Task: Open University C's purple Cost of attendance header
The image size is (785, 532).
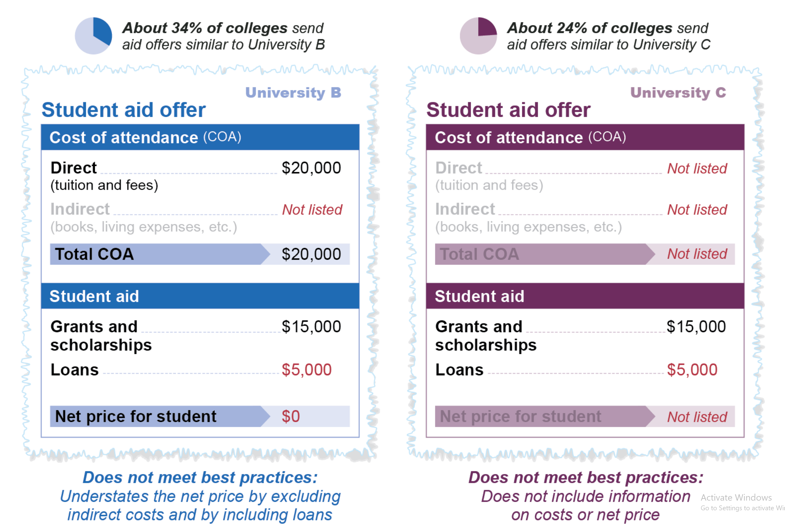Action: [585, 137]
